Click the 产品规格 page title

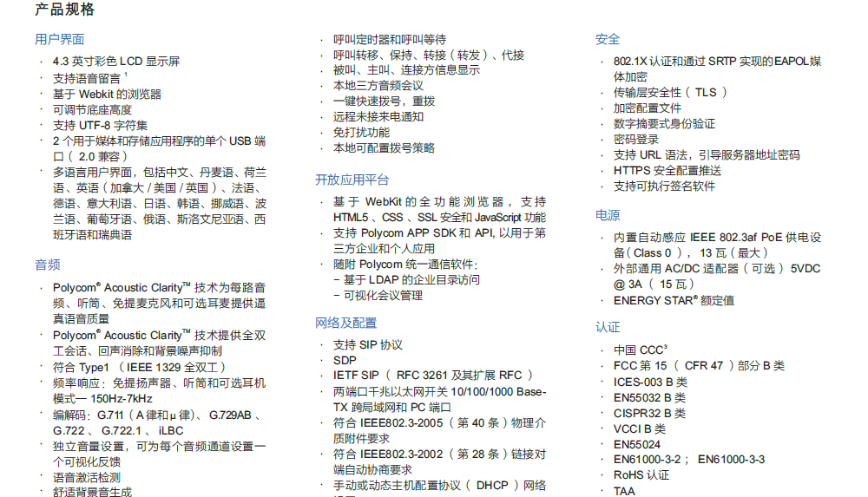pos(65,10)
